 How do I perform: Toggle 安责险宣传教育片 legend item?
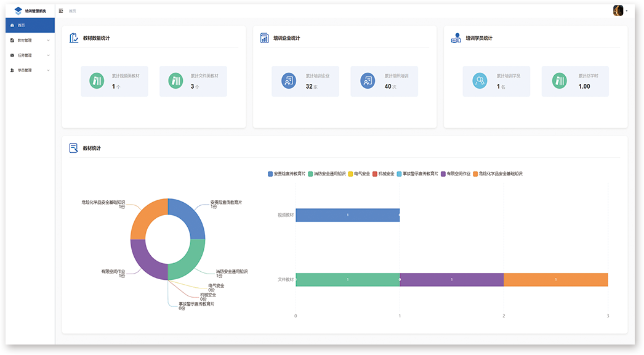coord(287,174)
